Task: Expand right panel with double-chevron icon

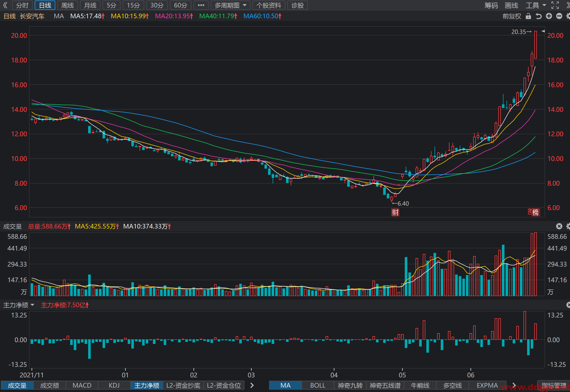Action: click(x=568, y=5)
